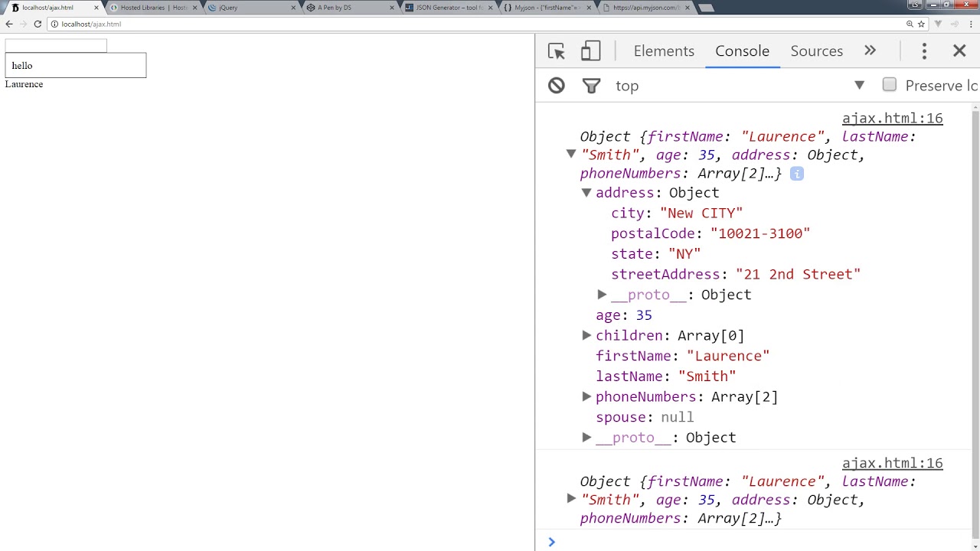Select postalCode: "10021-3100" row

pyautogui.click(x=710, y=233)
